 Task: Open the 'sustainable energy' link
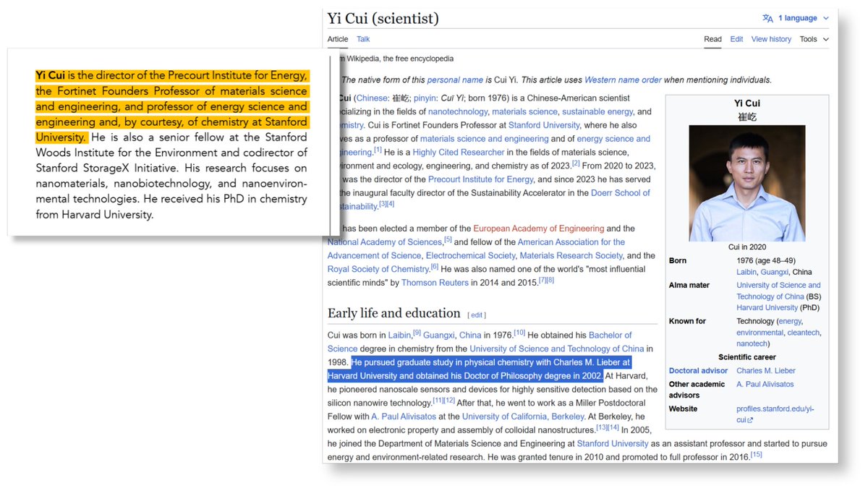click(x=599, y=111)
